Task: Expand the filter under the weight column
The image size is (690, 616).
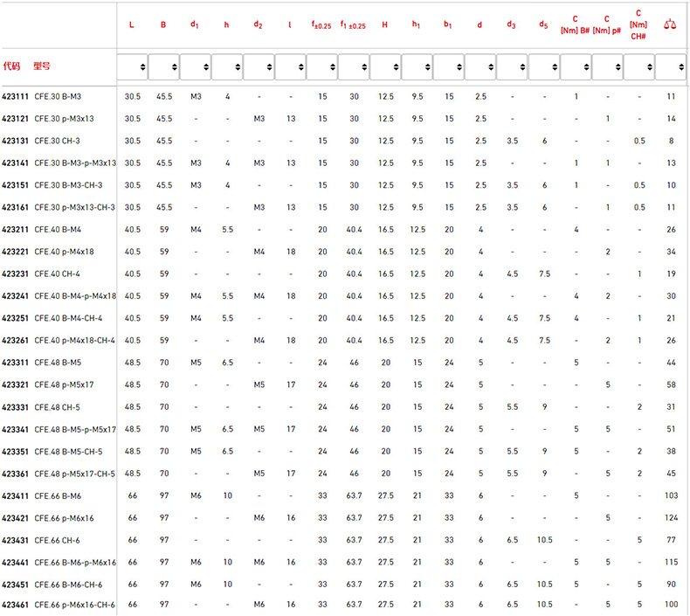Action: click(670, 66)
